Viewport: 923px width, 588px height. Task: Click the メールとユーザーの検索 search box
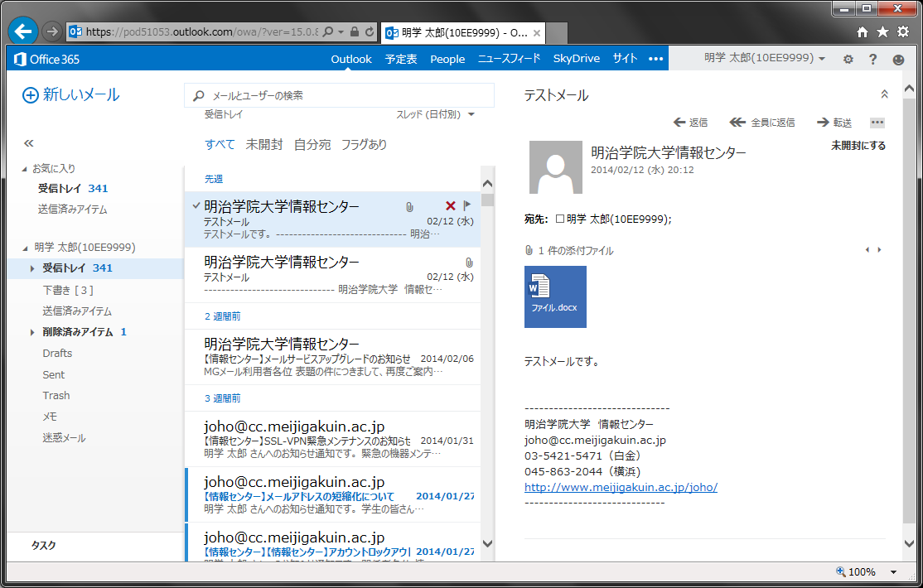(x=339, y=95)
